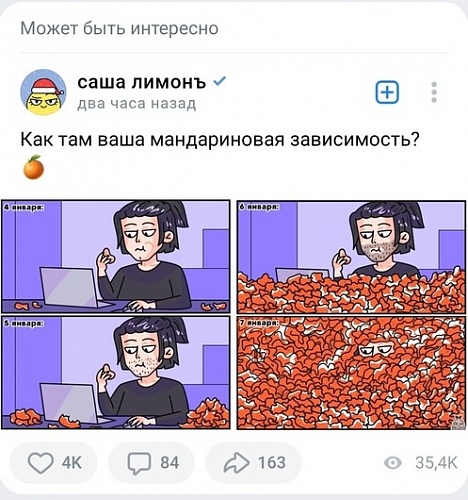The image size is (468, 500).
Task: Click the tangerine emoji in post
Action: click(x=34, y=167)
